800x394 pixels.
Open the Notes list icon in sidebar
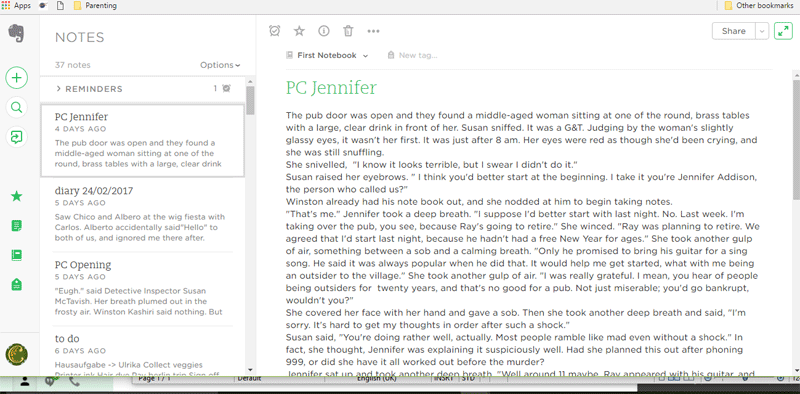(x=16, y=226)
